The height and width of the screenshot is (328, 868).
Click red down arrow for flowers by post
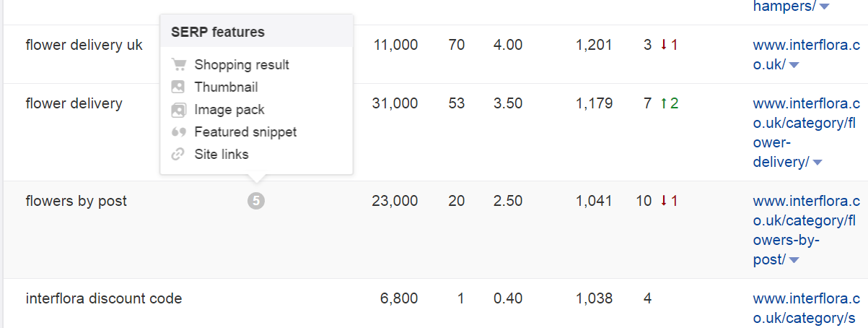664,201
